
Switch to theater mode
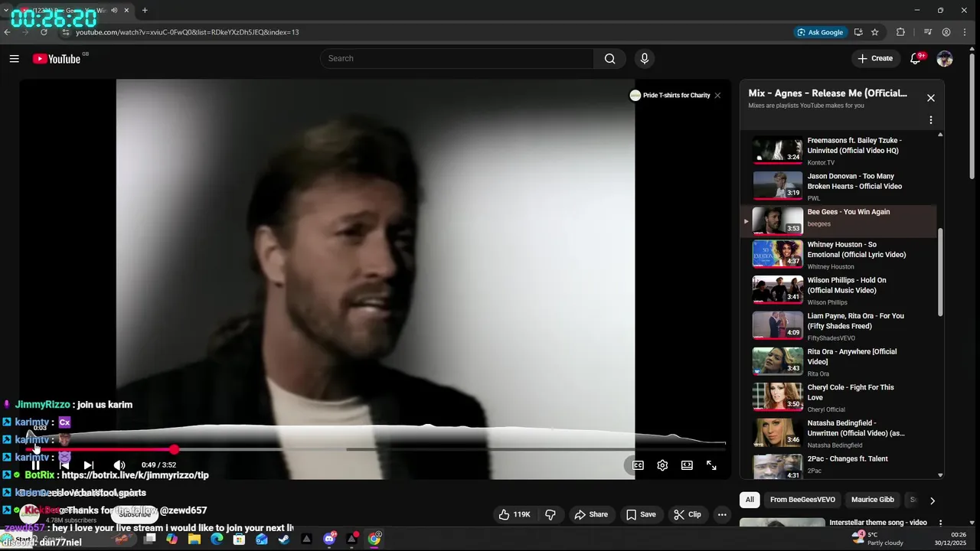pos(687,465)
